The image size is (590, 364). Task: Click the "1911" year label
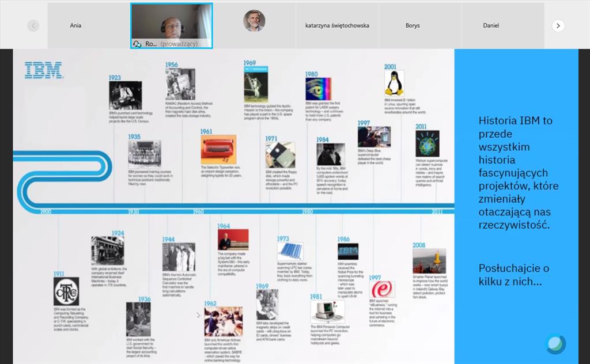tap(59, 274)
